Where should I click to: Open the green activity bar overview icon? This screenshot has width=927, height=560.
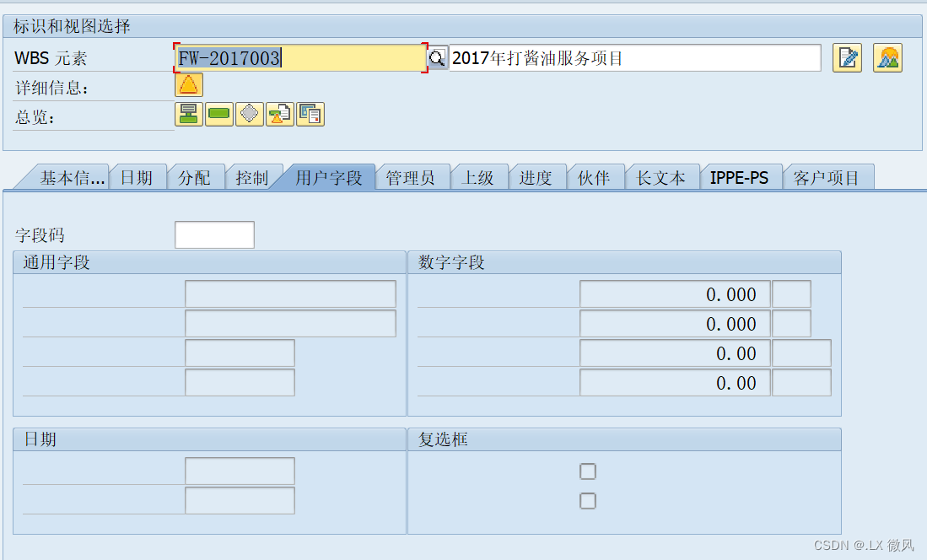pyautogui.click(x=218, y=113)
